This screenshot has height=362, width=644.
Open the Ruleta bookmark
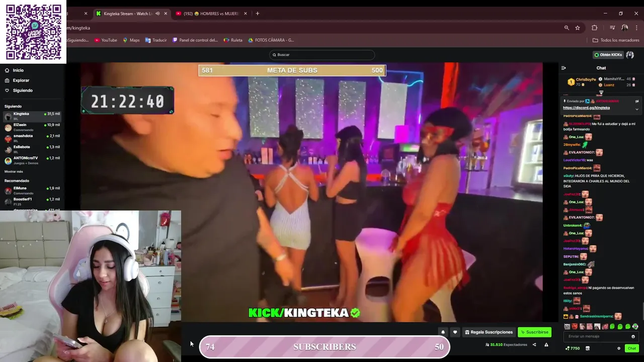(x=233, y=40)
